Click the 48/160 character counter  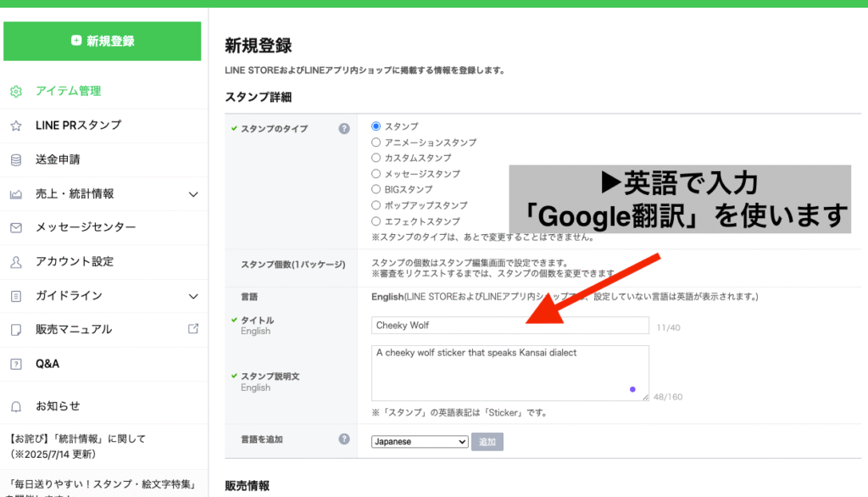[668, 397]
